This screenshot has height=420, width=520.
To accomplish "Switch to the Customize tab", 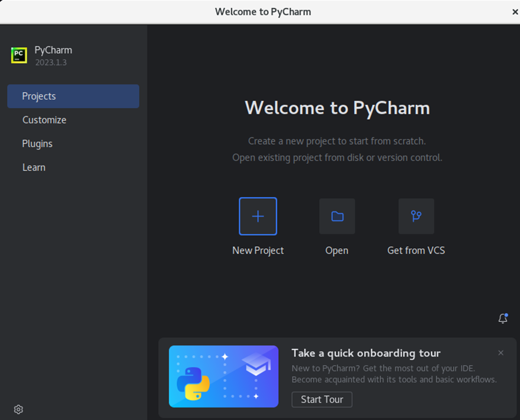I will 73,120.
